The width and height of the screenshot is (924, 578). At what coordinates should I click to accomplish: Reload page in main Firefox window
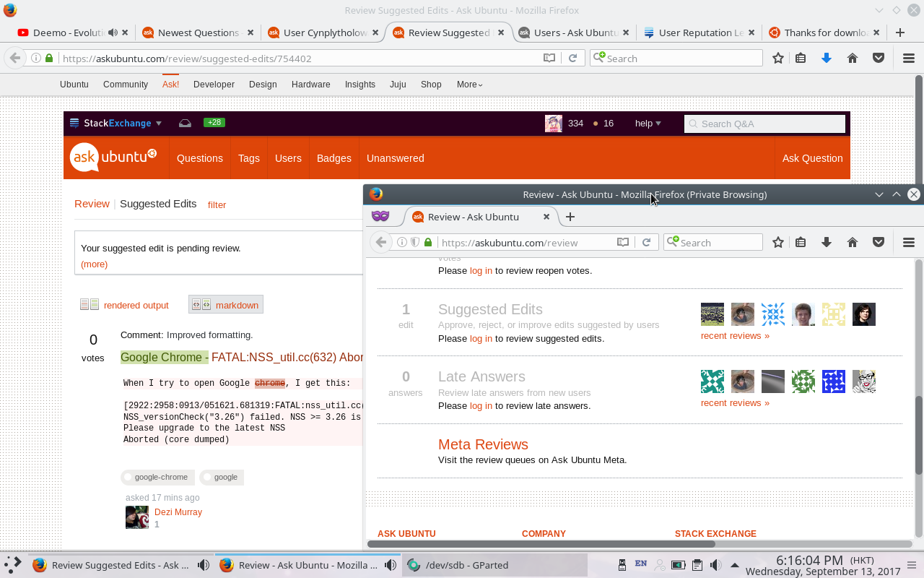click(572, 59)
